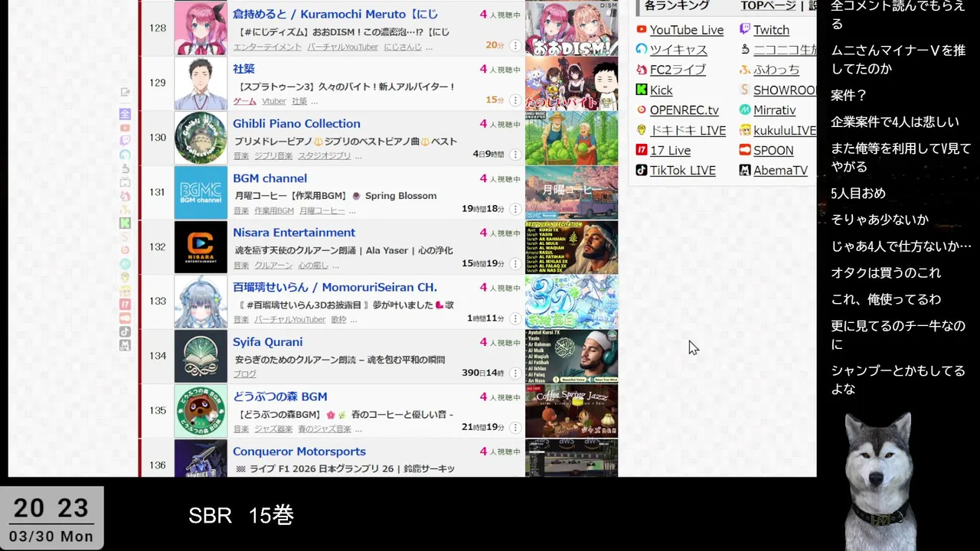The height and width of the screenshot is (551, 980).
Task: Click the YouTube logo beside YouTube Live link
Action: pyautogui.click(x=642, y=30)
